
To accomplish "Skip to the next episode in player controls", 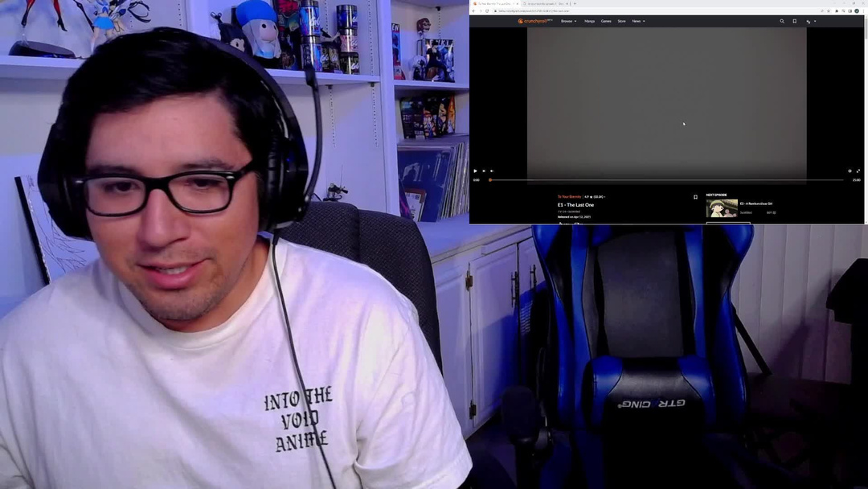I will pyautogui.click(x=484, y=171).
